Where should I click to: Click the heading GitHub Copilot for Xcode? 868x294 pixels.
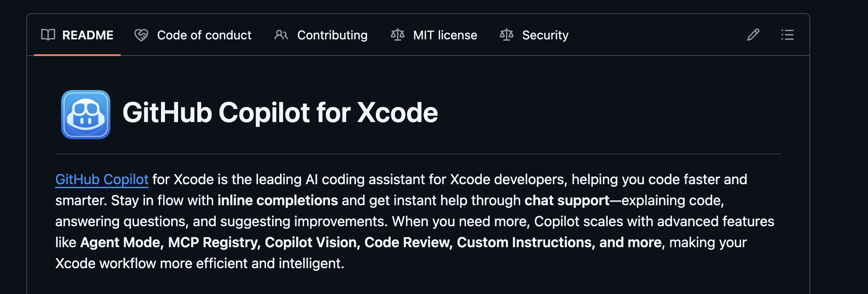(x=280, y=113)
